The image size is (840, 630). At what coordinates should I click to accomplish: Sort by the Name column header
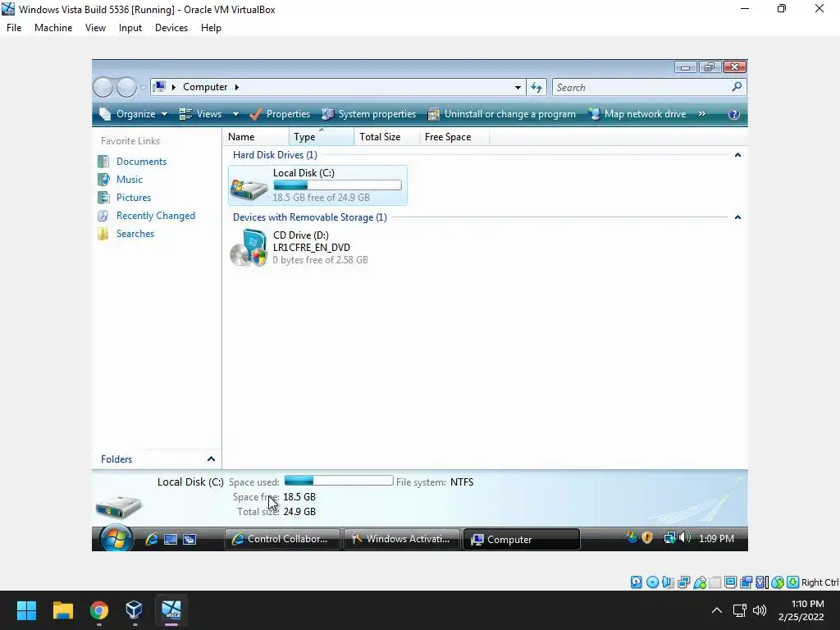[x=256, y=137]
